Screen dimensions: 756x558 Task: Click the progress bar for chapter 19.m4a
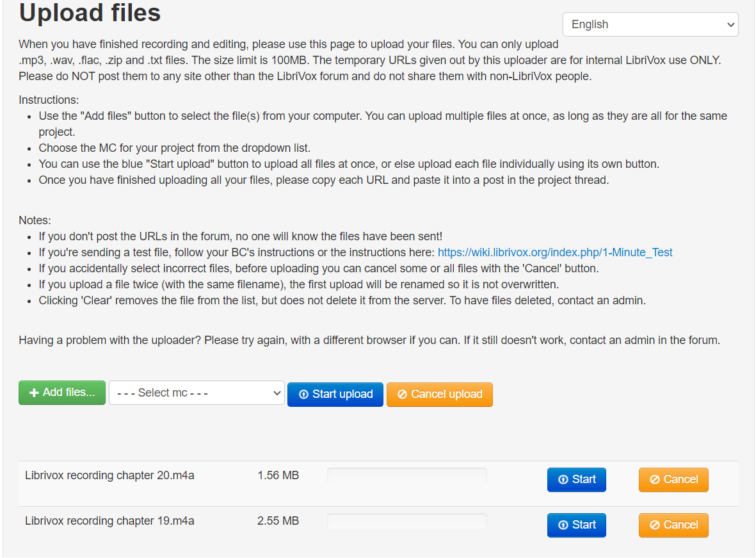pos(407,521)
